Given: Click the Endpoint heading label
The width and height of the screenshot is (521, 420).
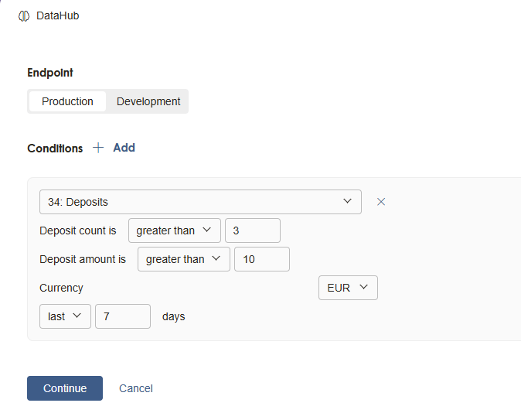Looking at the screenshot, I should point(50,73).
